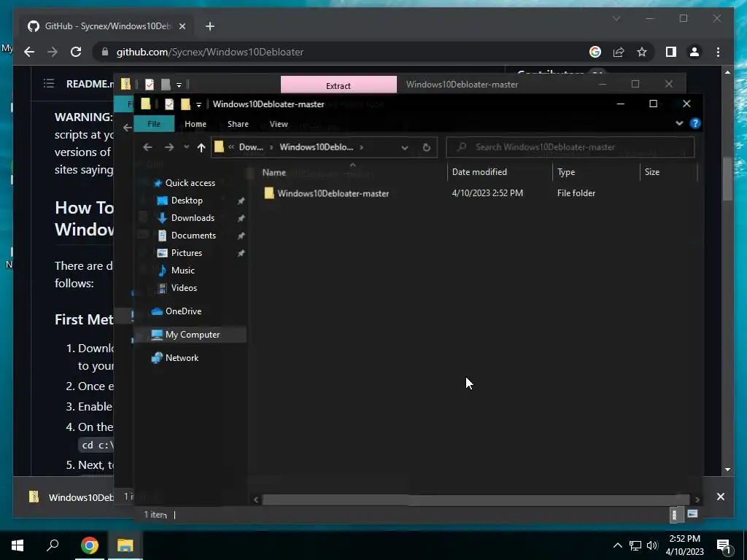Image resolution: width=747 pixels, height=560 pixels.
Task: Expand breadcrumb chevron after Windows10Deblo...
Action: [362, 147]
